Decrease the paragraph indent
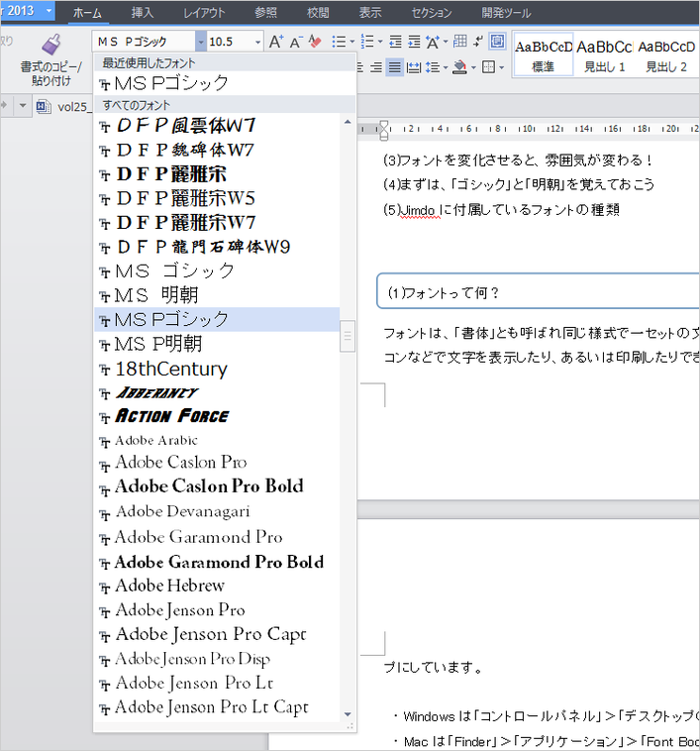Image resolution: width=700 pixels, height=751 pixels. click(395, 42)
